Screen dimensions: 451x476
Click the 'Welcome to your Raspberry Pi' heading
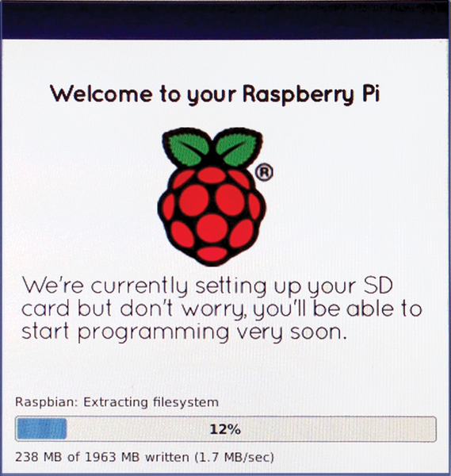(215, 94)
